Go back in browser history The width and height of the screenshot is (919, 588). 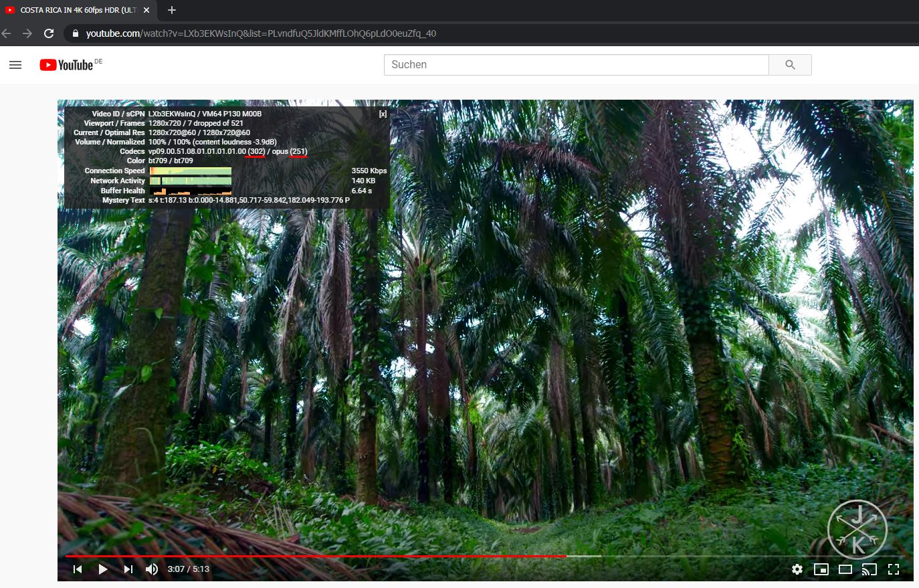tap(7, 33)
